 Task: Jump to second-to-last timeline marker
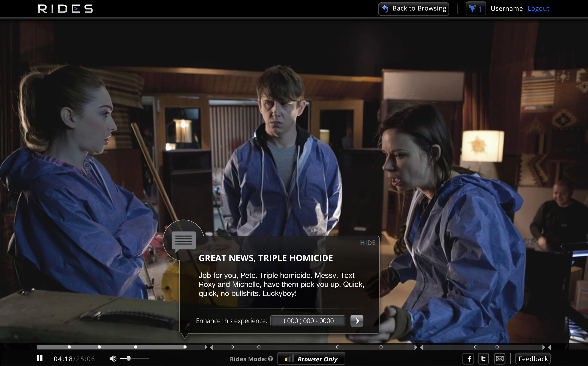pos(476,347)
